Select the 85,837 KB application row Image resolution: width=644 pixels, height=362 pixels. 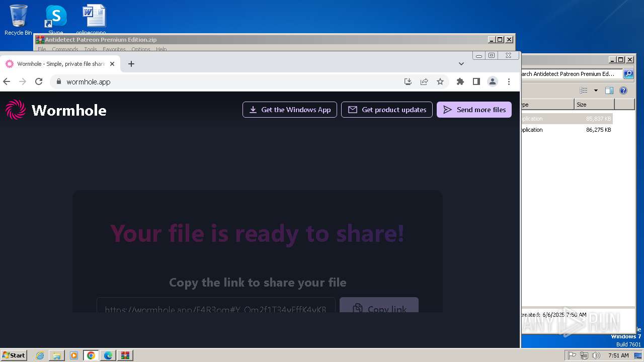click(x=567, y=119)
